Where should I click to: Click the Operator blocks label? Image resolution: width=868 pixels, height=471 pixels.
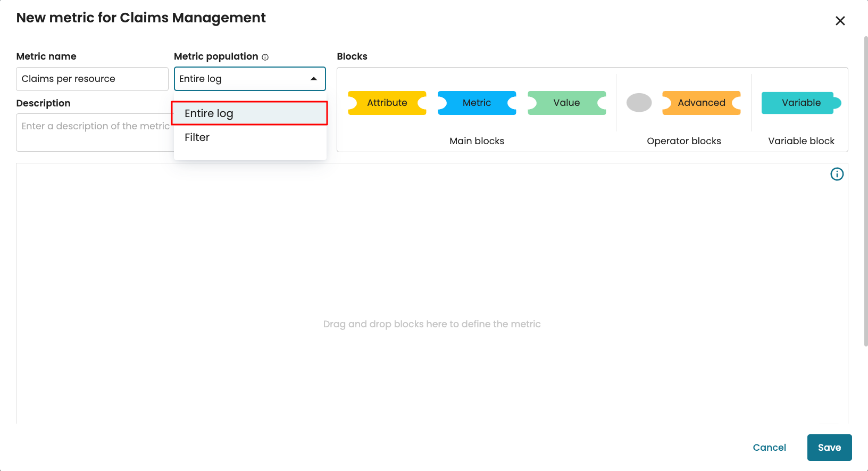tap(683, 141)
